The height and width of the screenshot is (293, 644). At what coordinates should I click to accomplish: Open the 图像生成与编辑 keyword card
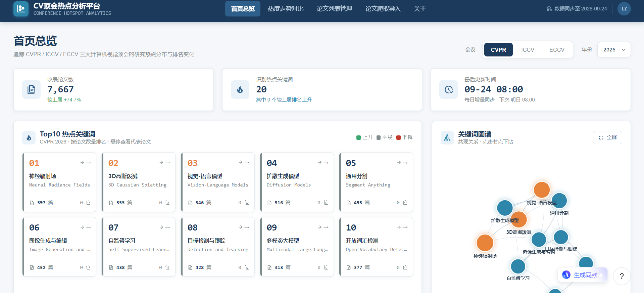pyautogui.click(x=59, y=247)
